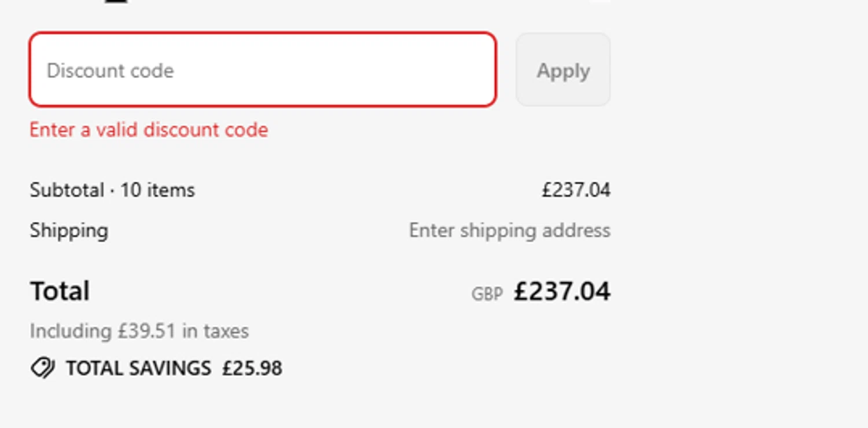Screen dimensions: 868x428
Task: Click the Shipping label
Action: pyautogui.click(x=69, y=230)
